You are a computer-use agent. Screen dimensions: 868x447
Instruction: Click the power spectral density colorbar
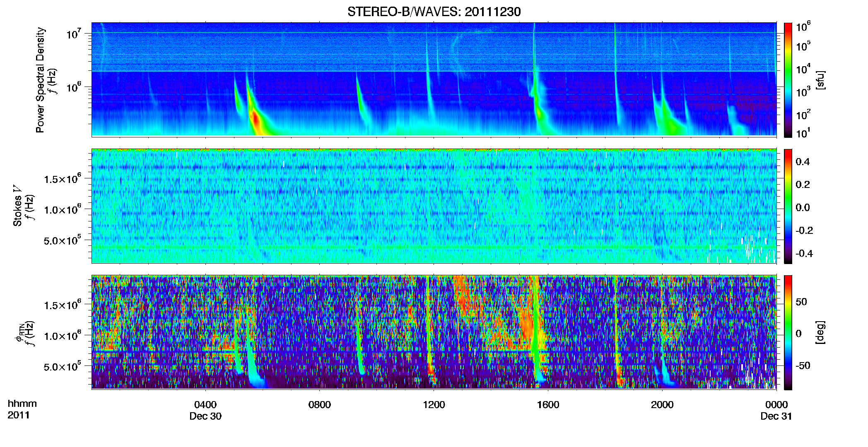788,80
